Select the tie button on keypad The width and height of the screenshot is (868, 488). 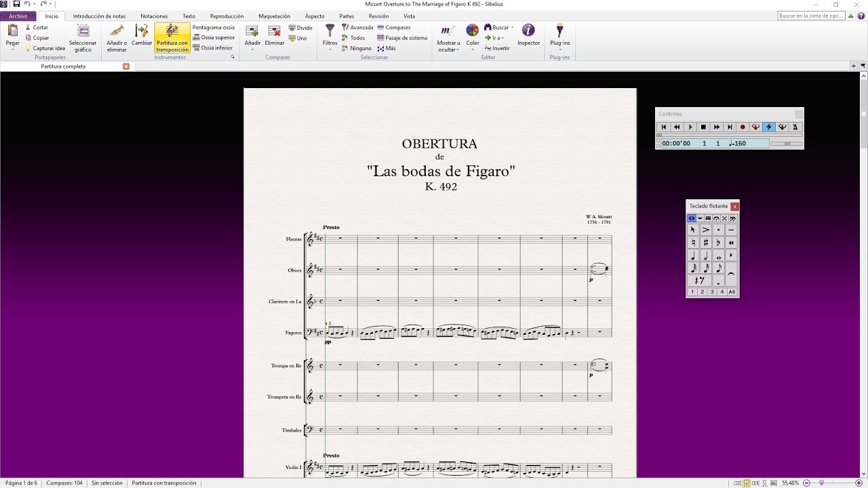coord(731,274)
